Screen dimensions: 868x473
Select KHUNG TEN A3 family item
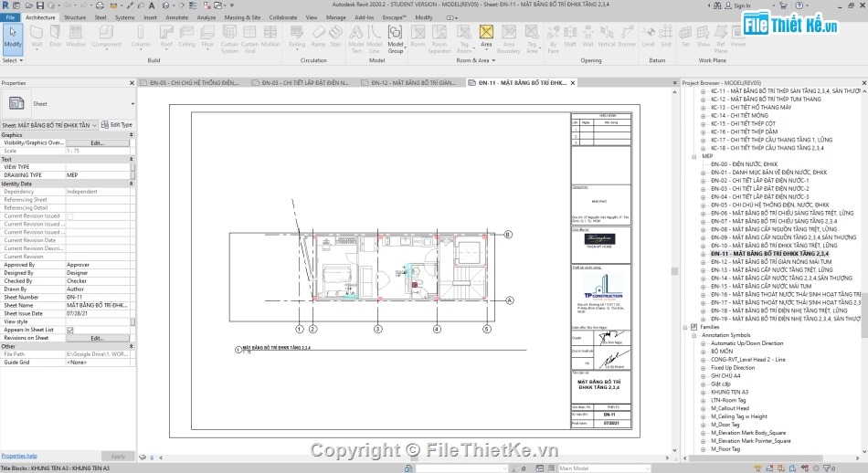pyautogui.click(x=729, y=393)
